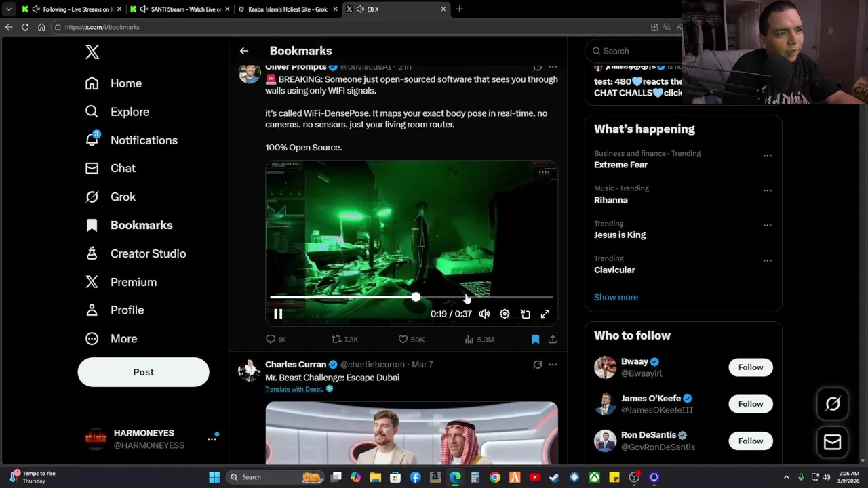This screenshot has height=488, width=868.
Task: Seek on the video progress bar
Action: 412,297
